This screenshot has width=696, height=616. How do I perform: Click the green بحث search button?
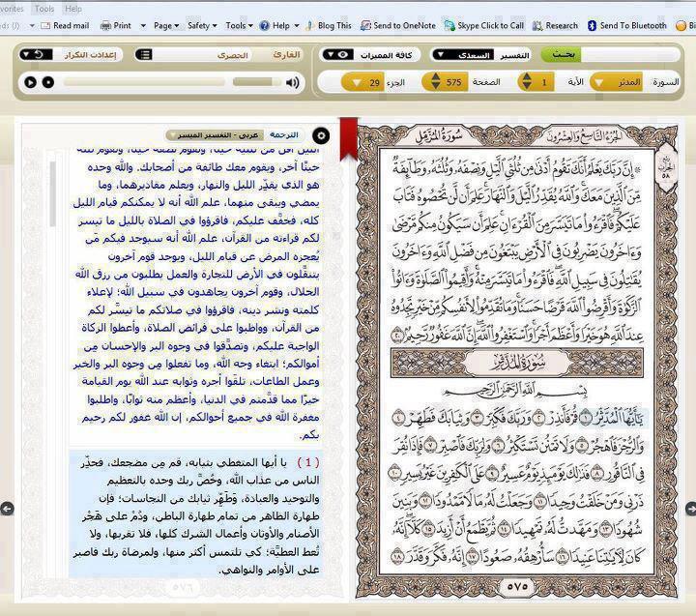[563, 54]
